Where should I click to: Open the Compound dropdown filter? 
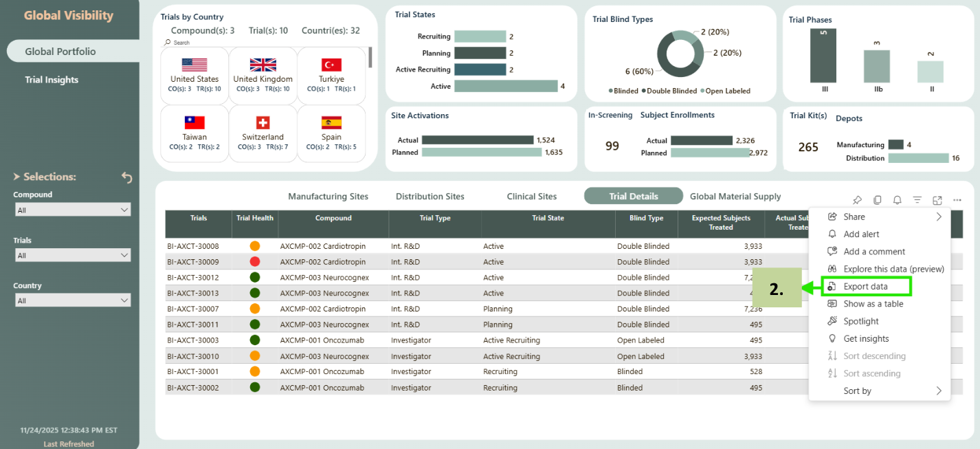coord(73,210)
